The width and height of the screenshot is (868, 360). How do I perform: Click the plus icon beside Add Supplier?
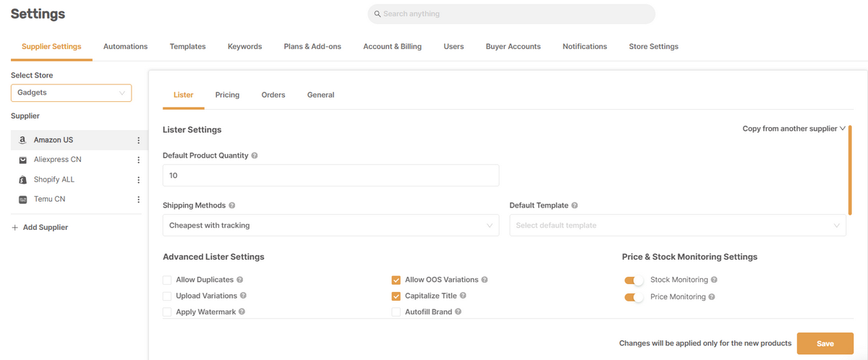tap(15, 227)
